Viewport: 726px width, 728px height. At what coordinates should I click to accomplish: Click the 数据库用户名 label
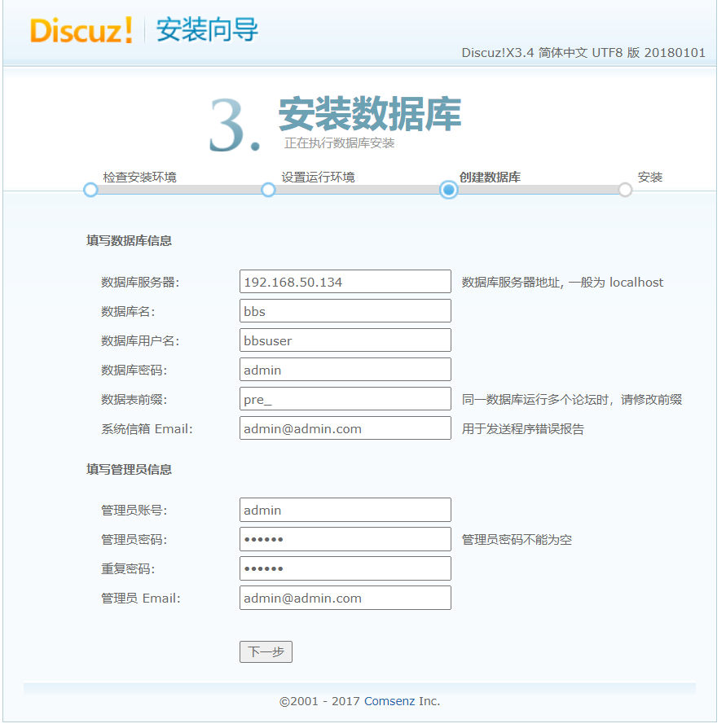coord(140,340)
